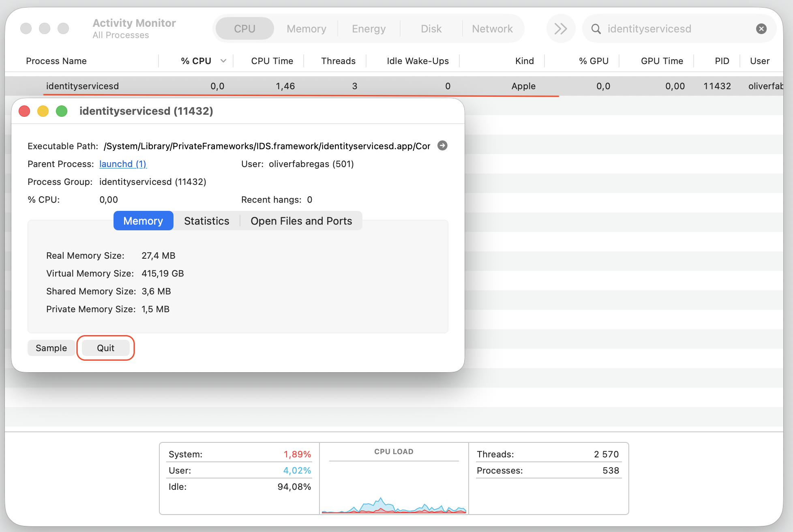Screen dimensions: 793x532
Task: Sort by PID column header
Action: (x=722, y=61)
